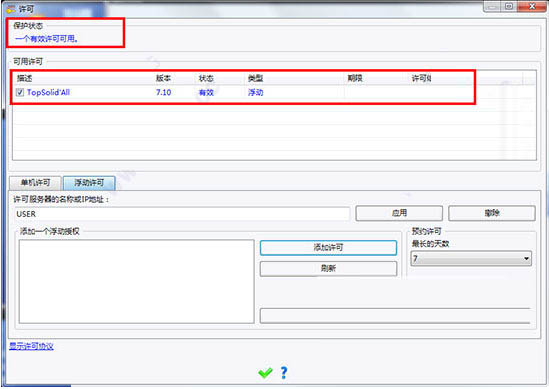
Task: Click the green checkmark confirm icon
Action: tap(265, 373)
